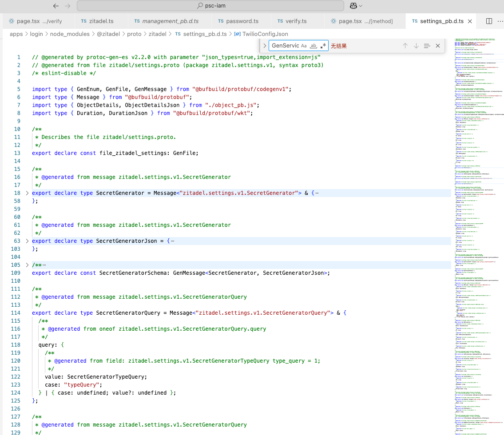This screenshot has width=504, height=435.
Task: Click the minimap code overview
Action: (x=479, y=237)
